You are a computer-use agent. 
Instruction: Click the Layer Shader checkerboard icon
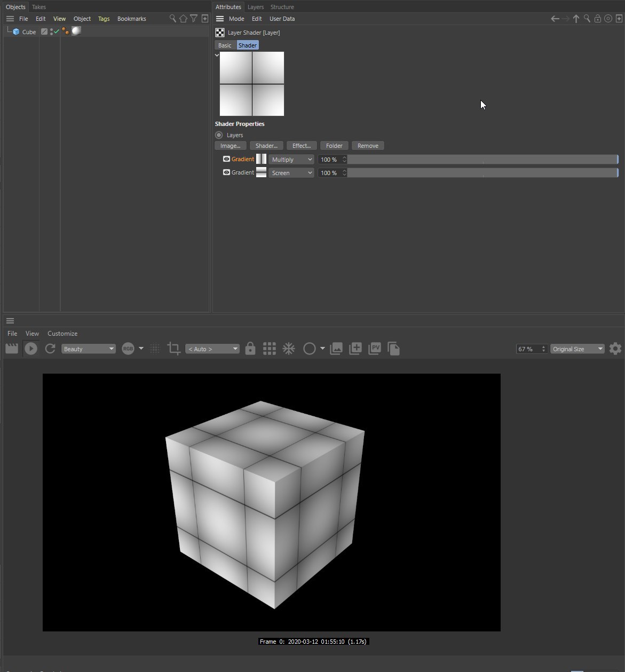(x=220, y=33)
